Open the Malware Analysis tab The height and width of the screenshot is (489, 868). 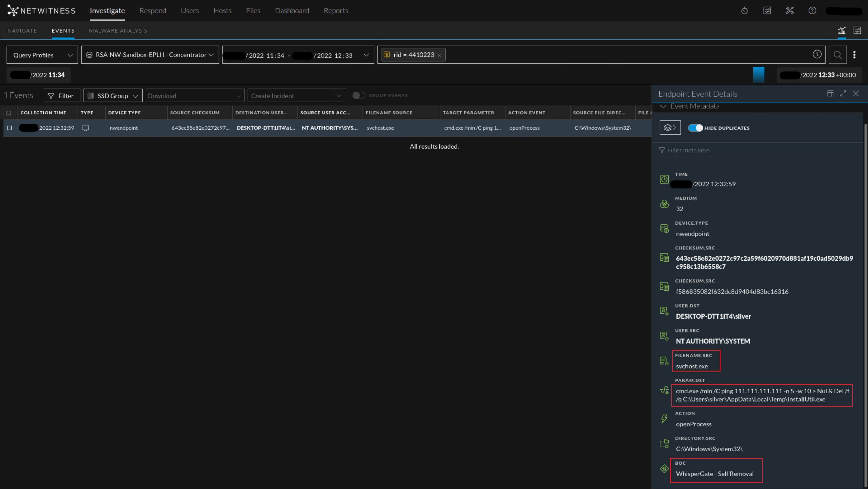[118, 31]
